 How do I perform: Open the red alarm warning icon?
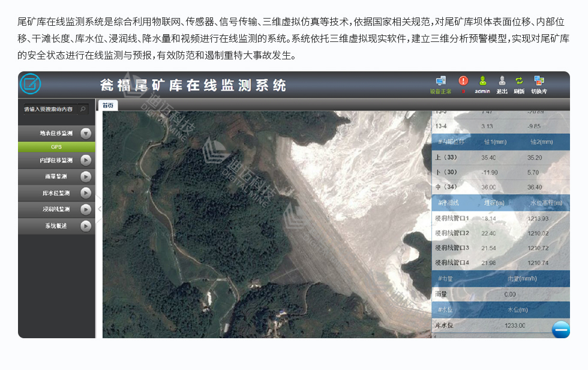pyautogui.click(x=463, y=81)
